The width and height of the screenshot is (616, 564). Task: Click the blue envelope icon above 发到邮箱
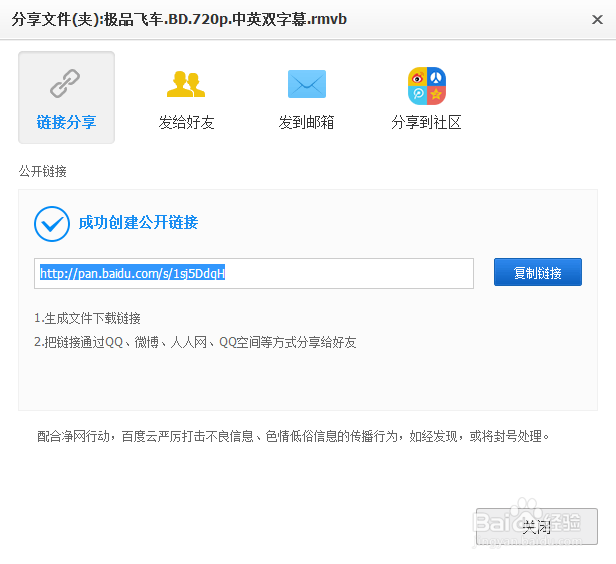coord(307,84)
